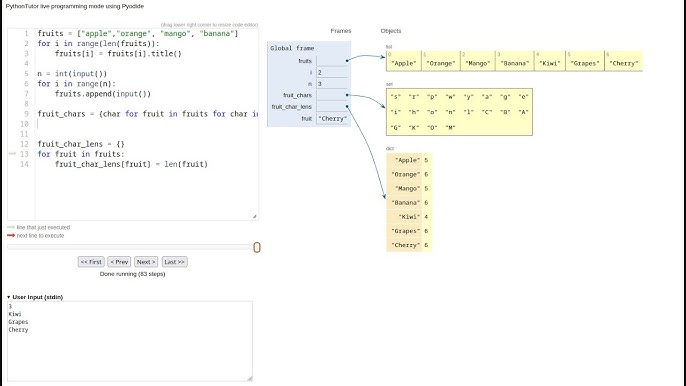Select the fruits variable pointer dot
686x386 pixels.
(347, 60)
